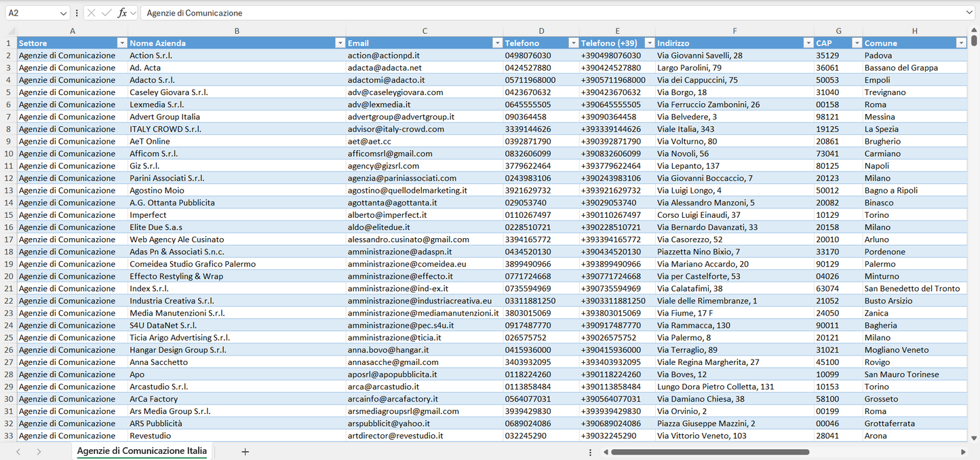
Task: Click horizontal scrollbar right arrow
Action: coord(963,452)
